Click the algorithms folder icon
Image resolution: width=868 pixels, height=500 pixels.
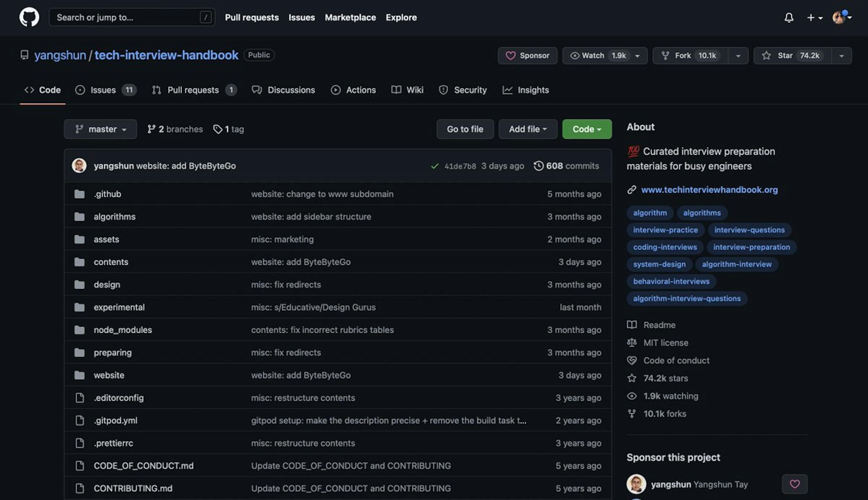(79, 217)
